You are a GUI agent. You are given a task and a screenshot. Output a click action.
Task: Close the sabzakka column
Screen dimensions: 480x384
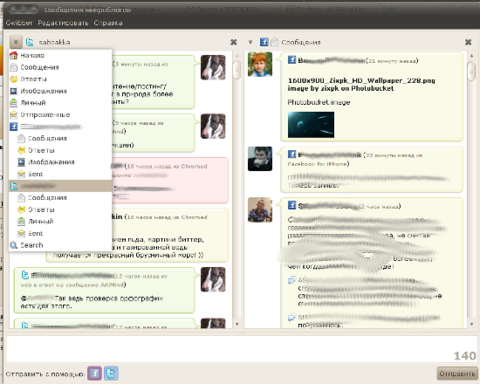pos(234,42)
